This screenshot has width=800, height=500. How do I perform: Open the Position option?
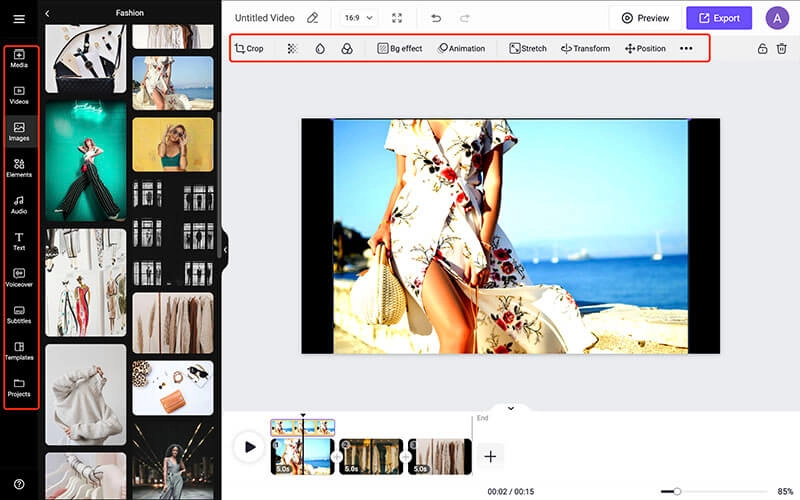pos(645,48)
